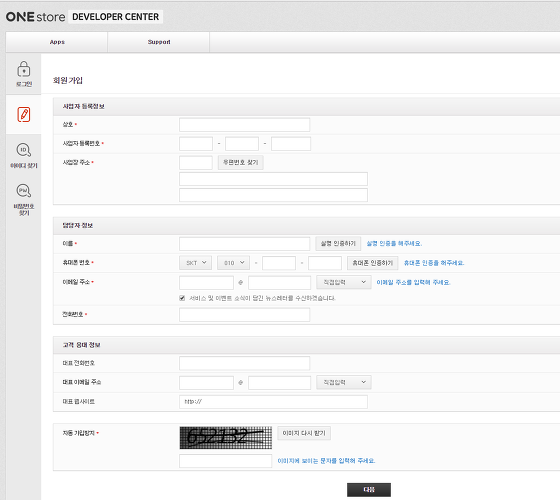Focus the first address line field
Image resolution: width=560 pixels, height=500 pixels.
tap(273, 179)
